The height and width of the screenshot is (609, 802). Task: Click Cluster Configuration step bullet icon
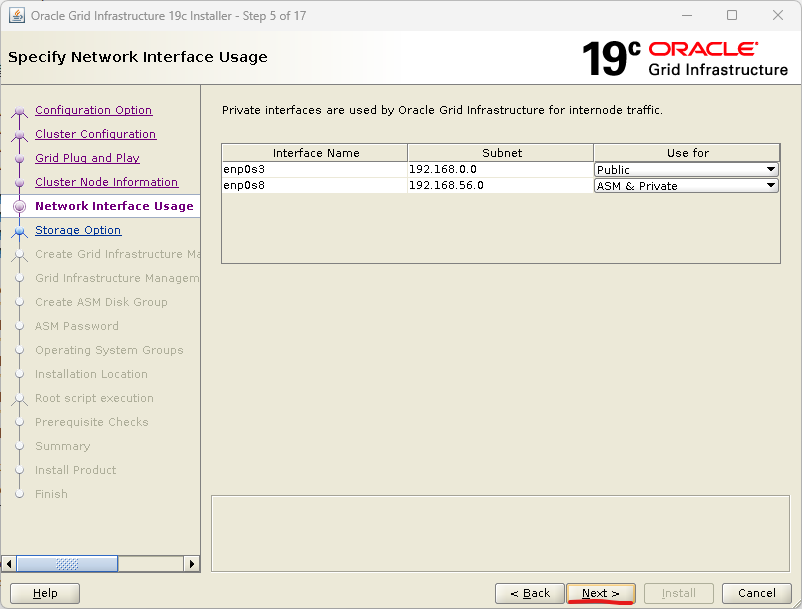click(19, 134)
